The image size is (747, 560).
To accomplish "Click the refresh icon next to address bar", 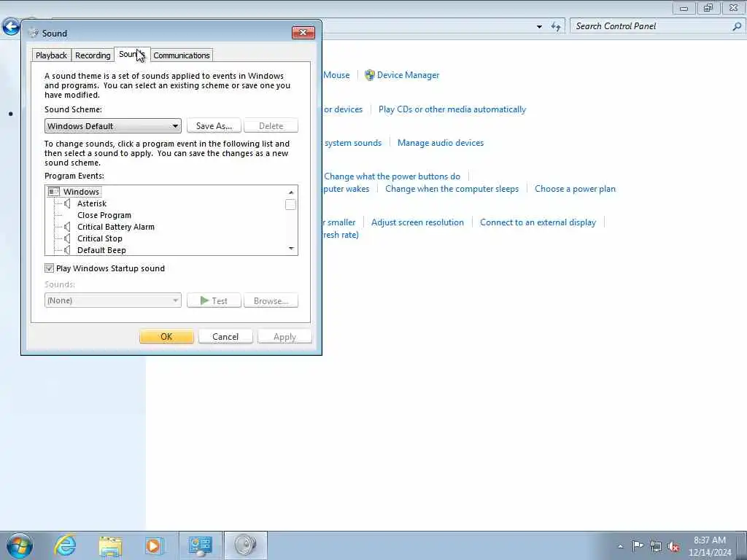I will click(556, 27).
